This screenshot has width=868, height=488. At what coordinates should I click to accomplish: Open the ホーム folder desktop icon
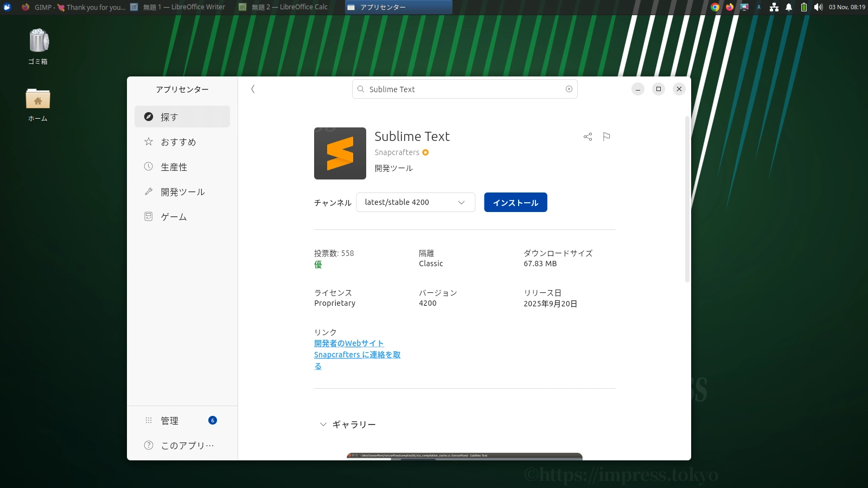tap(38, 105)
